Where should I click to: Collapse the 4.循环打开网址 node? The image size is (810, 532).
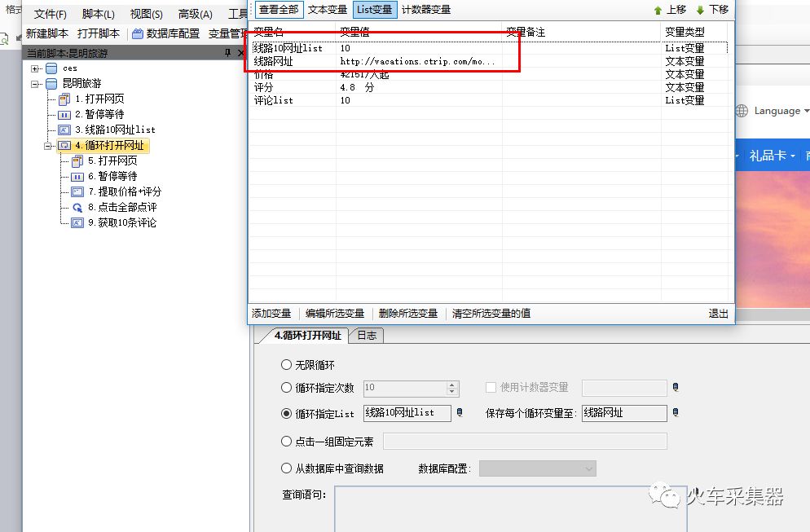pos(47,146)
